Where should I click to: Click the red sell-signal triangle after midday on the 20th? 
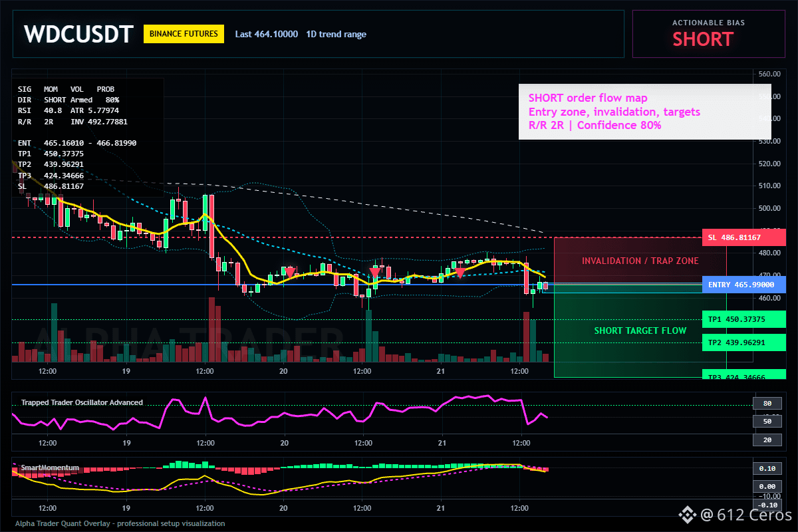[375, 272]
